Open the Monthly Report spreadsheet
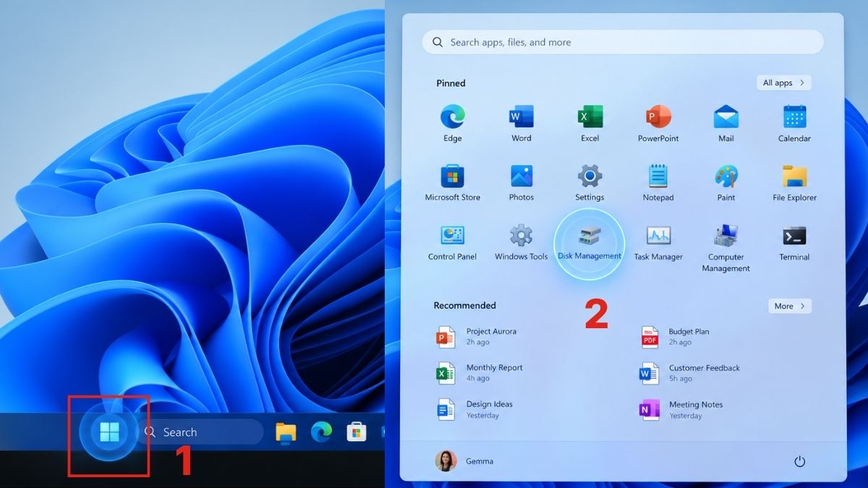This screenshot has height=488, width=868. [x=479, y=373]
